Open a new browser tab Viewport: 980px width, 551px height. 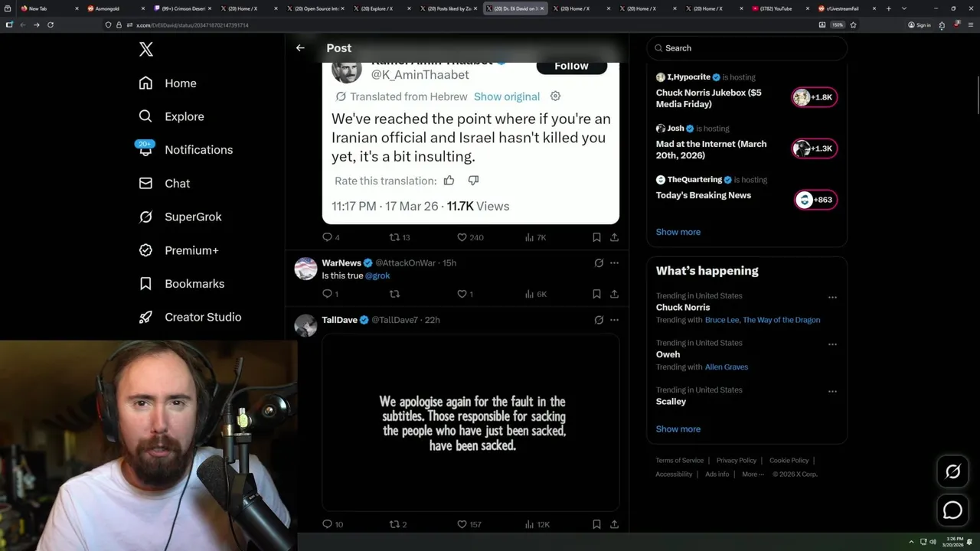click(x=889, y=8)
